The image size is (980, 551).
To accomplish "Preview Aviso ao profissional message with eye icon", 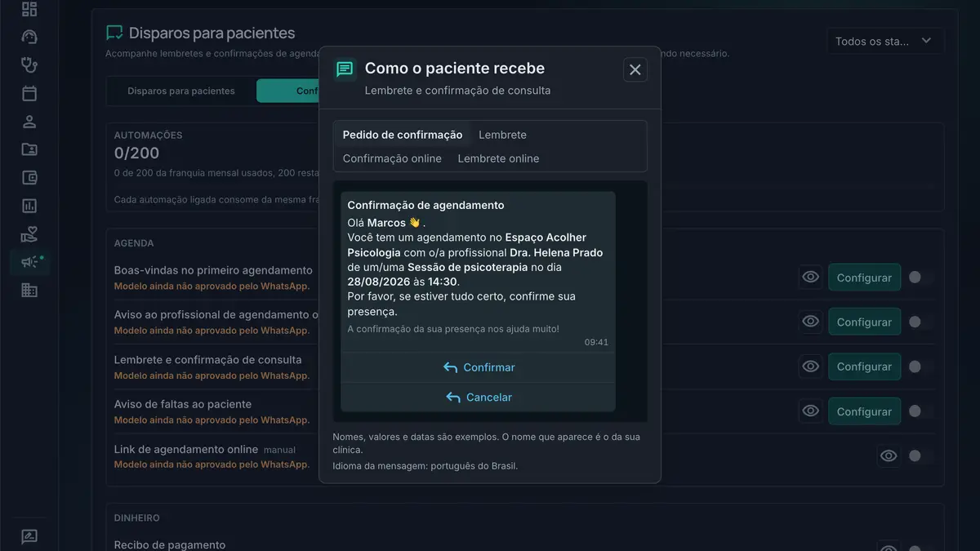I will tap(810, 322).
